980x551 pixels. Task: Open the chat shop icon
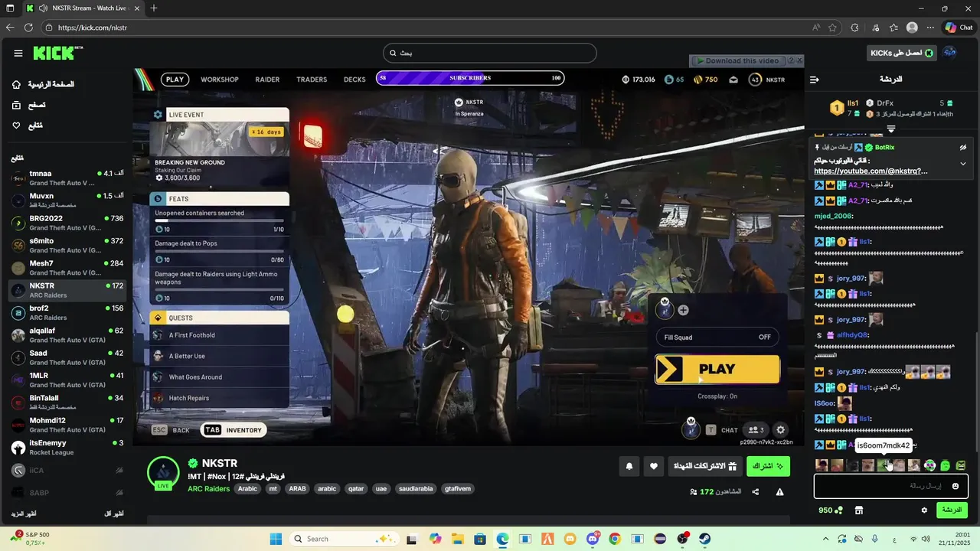[x=859, y=510]
